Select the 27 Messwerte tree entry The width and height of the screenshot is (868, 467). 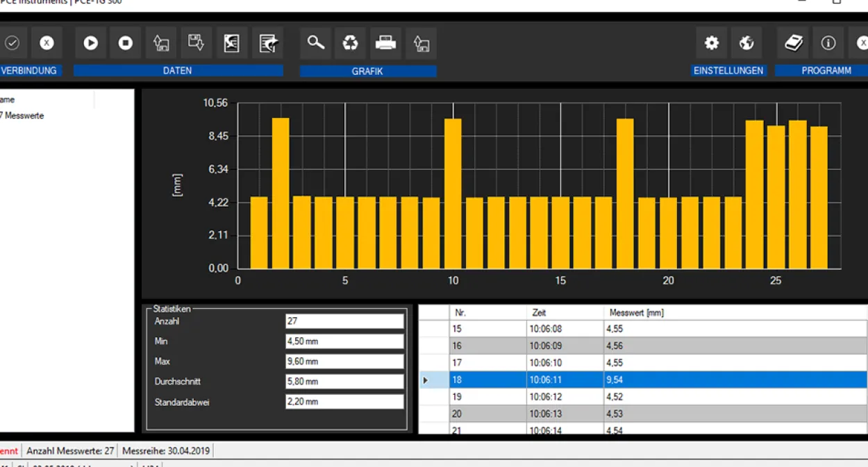pos(22,116)
